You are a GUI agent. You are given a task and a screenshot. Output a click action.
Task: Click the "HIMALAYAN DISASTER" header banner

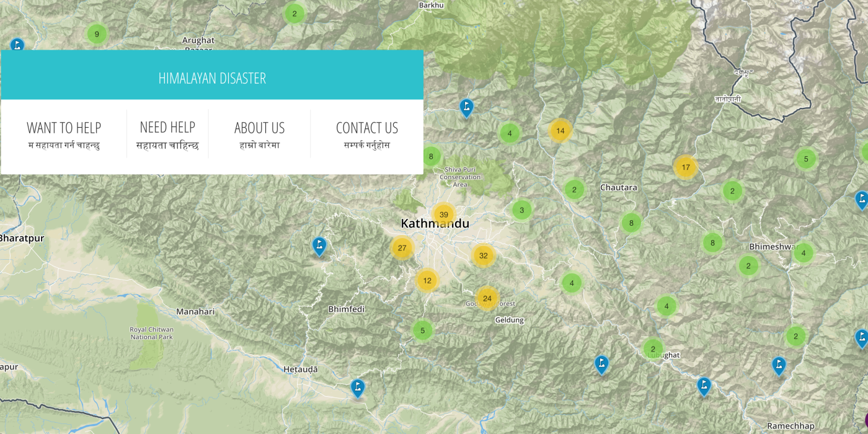[x=211, y=77]
